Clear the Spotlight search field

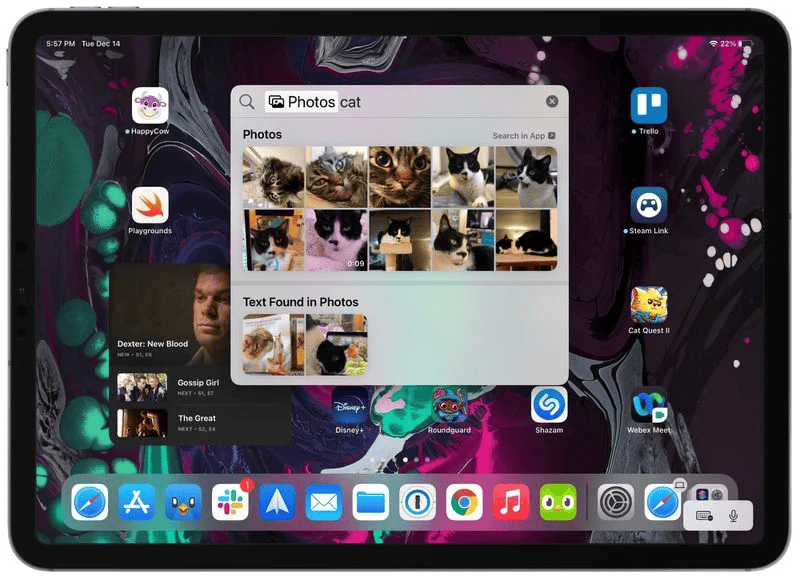[552, 102]
